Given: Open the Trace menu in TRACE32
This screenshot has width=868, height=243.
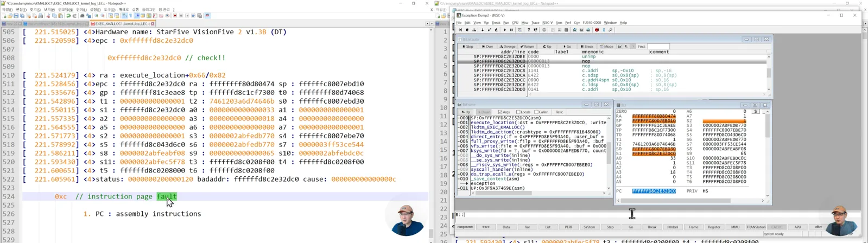Looking at the screenshot, I should tap(535, 23).
